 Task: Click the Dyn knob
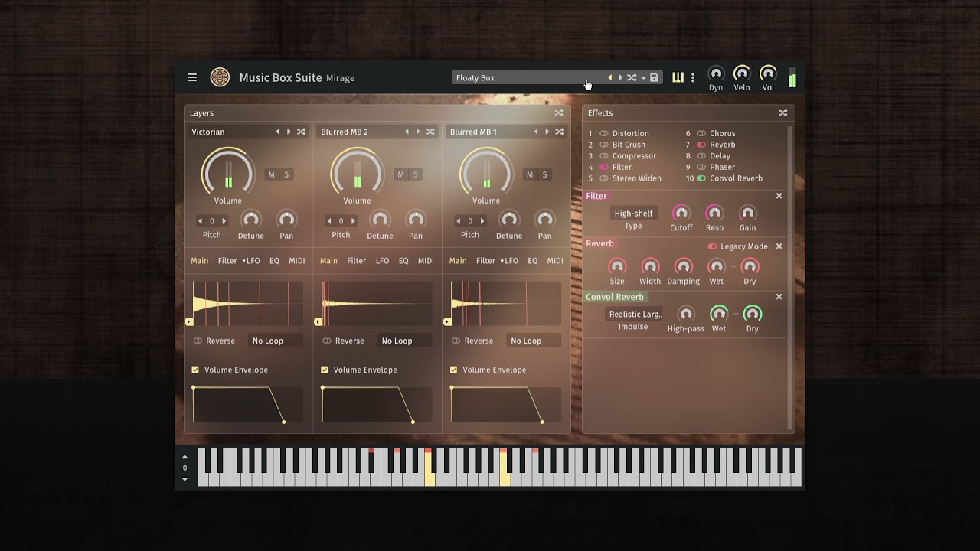tap(716, 73)
